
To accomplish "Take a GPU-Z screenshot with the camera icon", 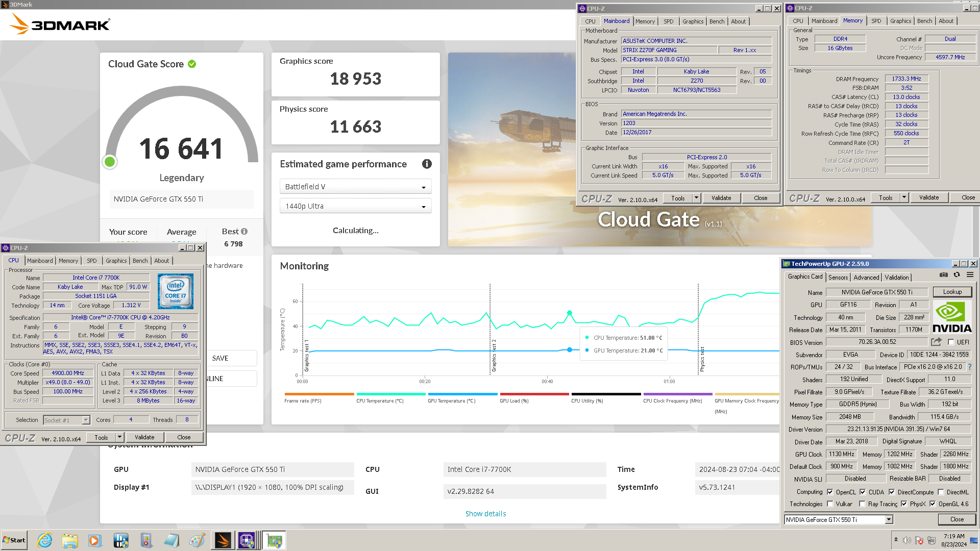I will pos(944,274).
